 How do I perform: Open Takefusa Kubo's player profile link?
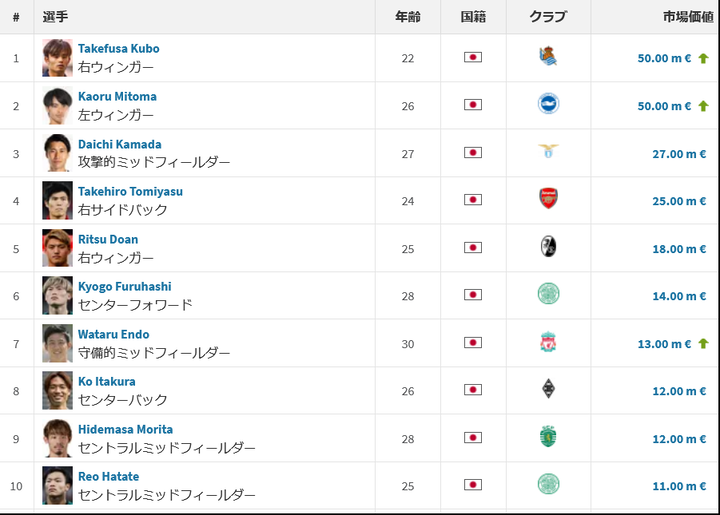118,48
